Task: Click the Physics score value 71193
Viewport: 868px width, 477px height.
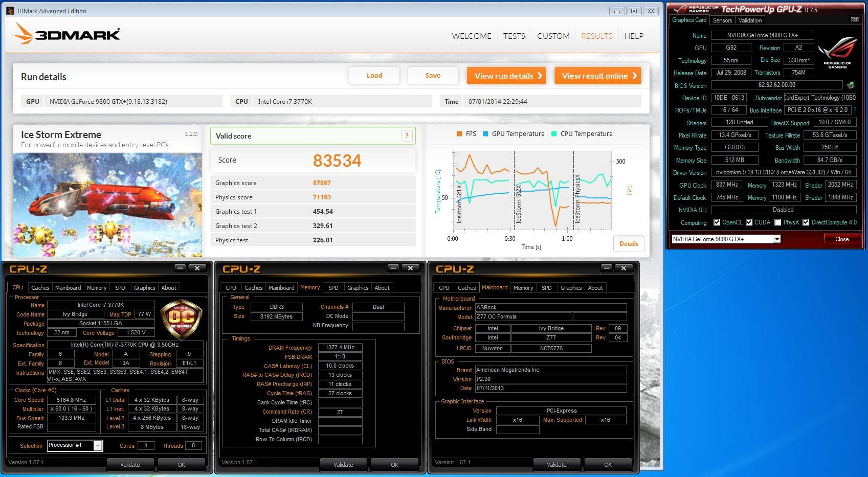Action: click(x=322, y=197)
